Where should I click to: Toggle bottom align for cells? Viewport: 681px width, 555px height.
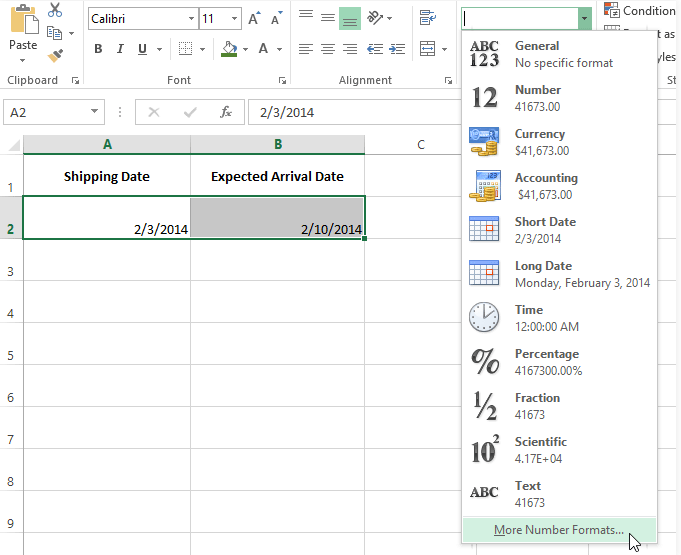350,18
